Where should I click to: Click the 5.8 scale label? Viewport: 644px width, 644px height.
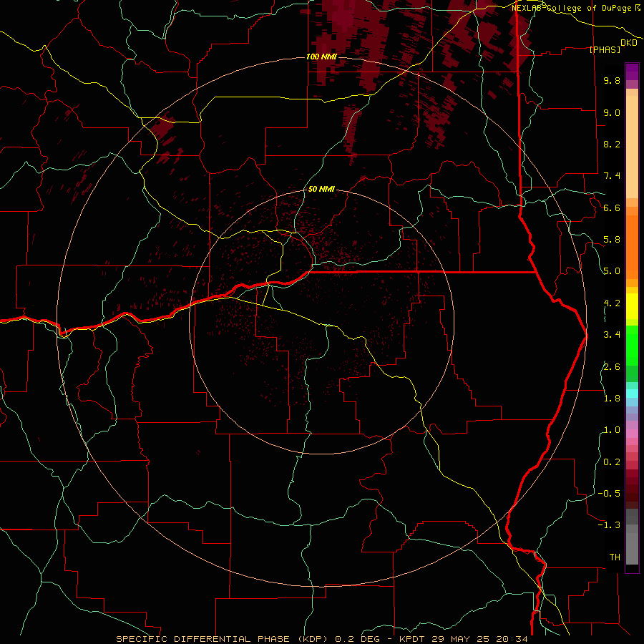pos(612,240)
